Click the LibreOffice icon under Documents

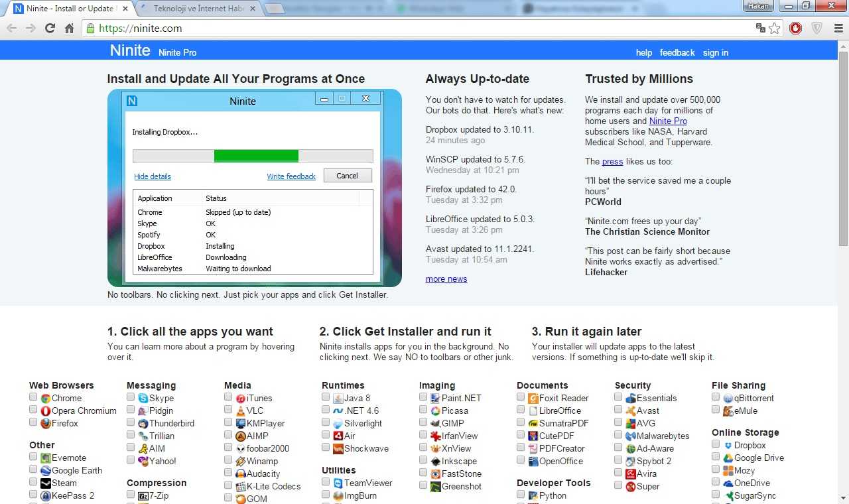click(x=533, y=411)
